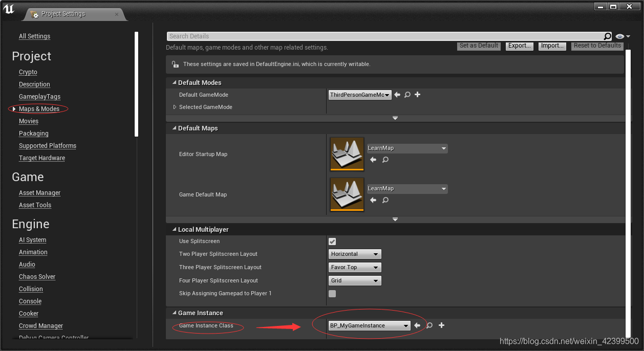Viewport: 644px width, 351px height.
Task: Click the magnifying glass in Search Details bar
Action: tap(607, 36)
